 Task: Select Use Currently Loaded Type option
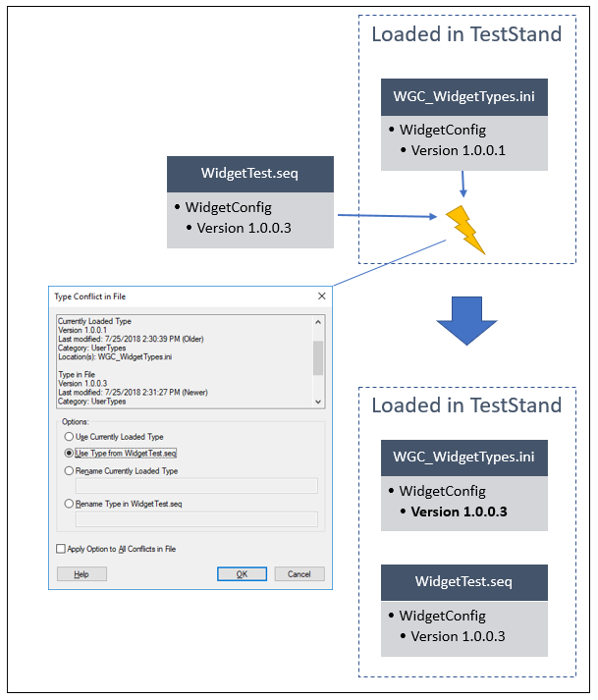pyautogui.click(x=69, y=436)
